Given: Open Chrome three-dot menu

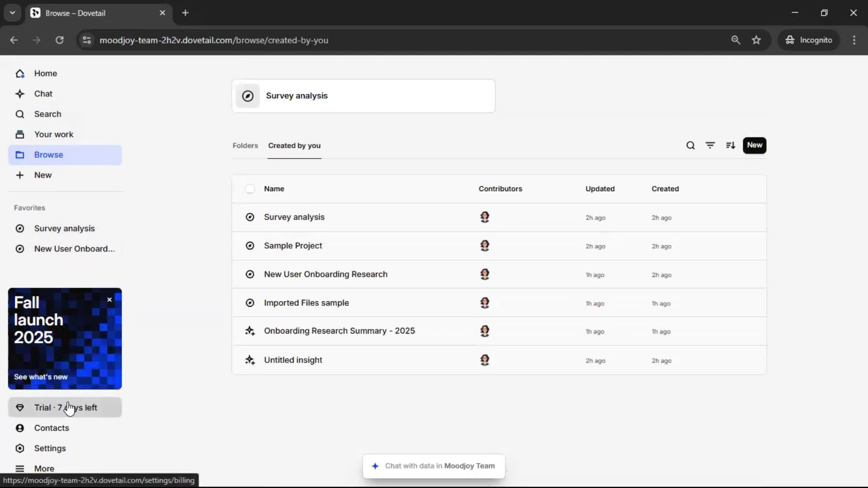Looking at the screenshot, I should pos(854,40).
